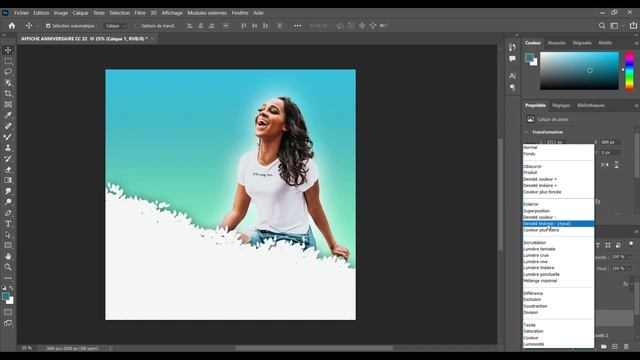Viewport: 640px width, 360px height.
Task: Select the Hand tool
Action: (x=8, y=256)
